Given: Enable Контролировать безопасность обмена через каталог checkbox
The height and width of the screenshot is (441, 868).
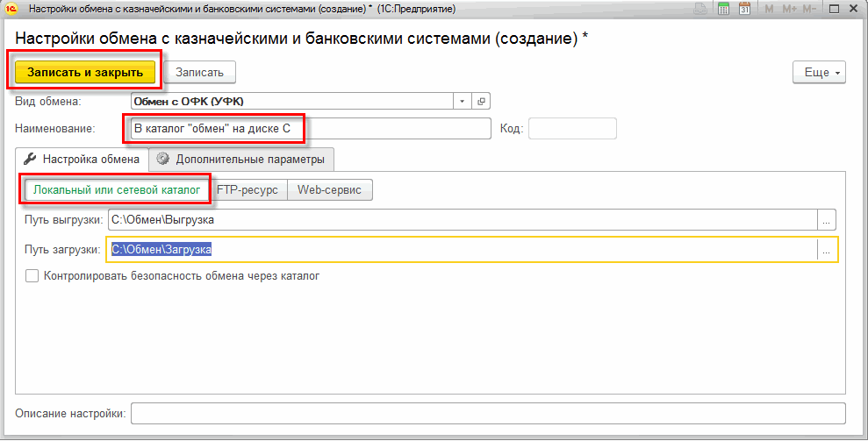Looking at the screenshot, I should click(x=32, y=275).
